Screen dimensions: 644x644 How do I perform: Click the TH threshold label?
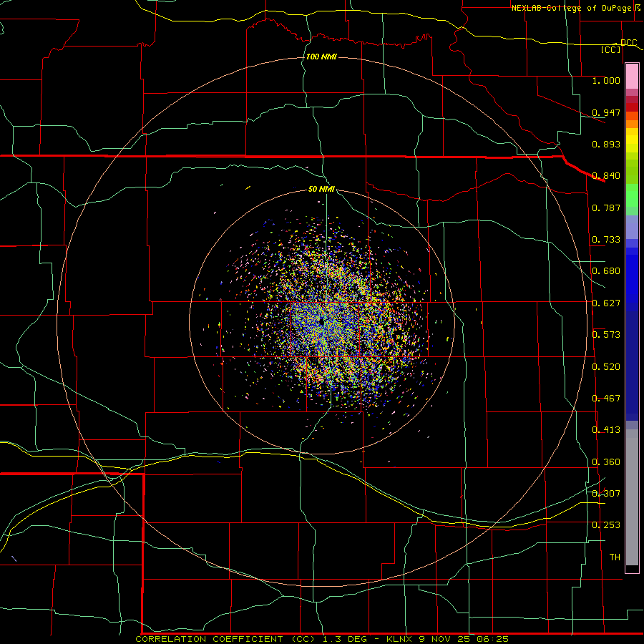(x=615, y=557)
